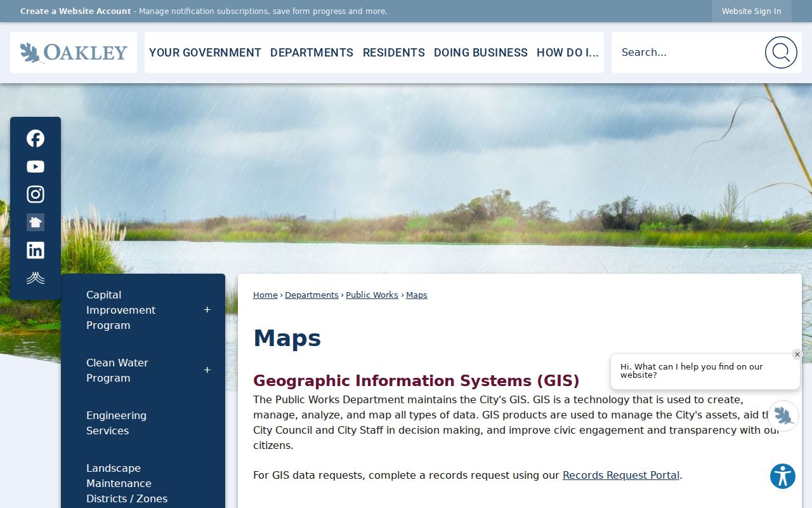
Task: Click the Oakley logo
Action: [x=74, y=53]
